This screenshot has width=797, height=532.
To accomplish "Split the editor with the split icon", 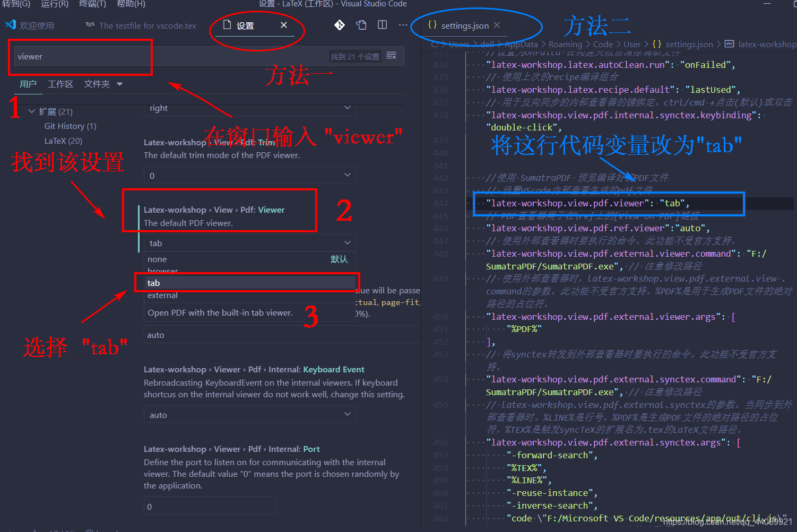I will [382, 25].
